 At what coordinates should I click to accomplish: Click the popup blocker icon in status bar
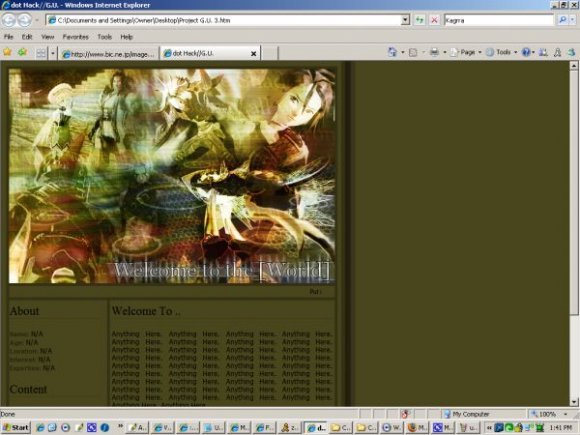405,414
